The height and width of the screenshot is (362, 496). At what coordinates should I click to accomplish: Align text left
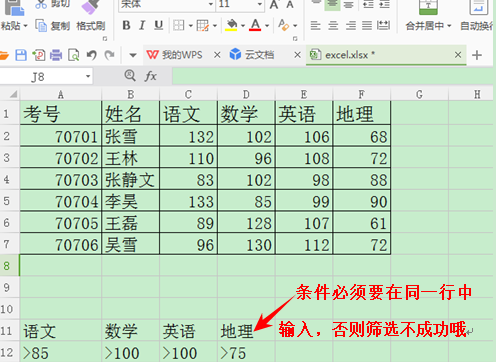315,25
